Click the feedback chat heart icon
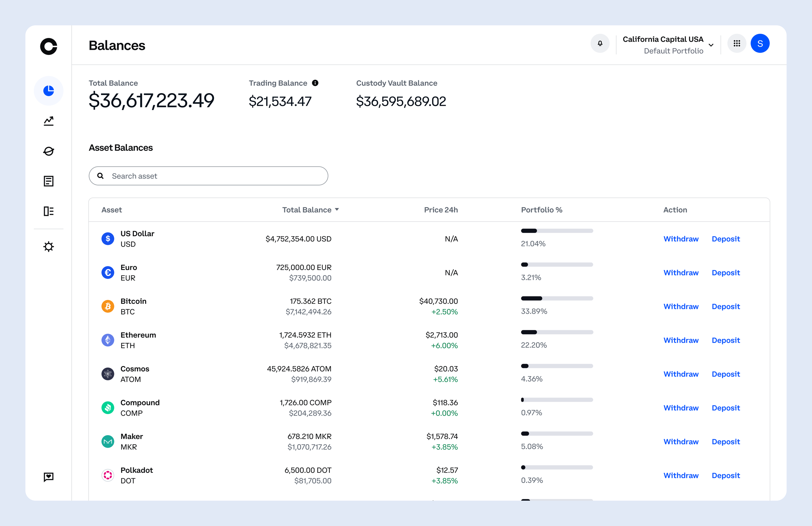Image resolution: width=812 pixels, height=526 pixels. coord(48,477)
